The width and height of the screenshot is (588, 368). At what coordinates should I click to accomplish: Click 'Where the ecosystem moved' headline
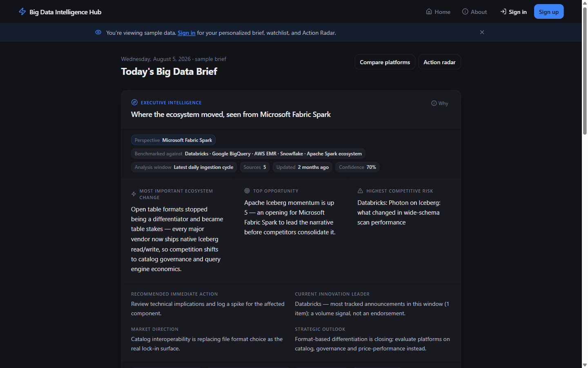(231, 114)
